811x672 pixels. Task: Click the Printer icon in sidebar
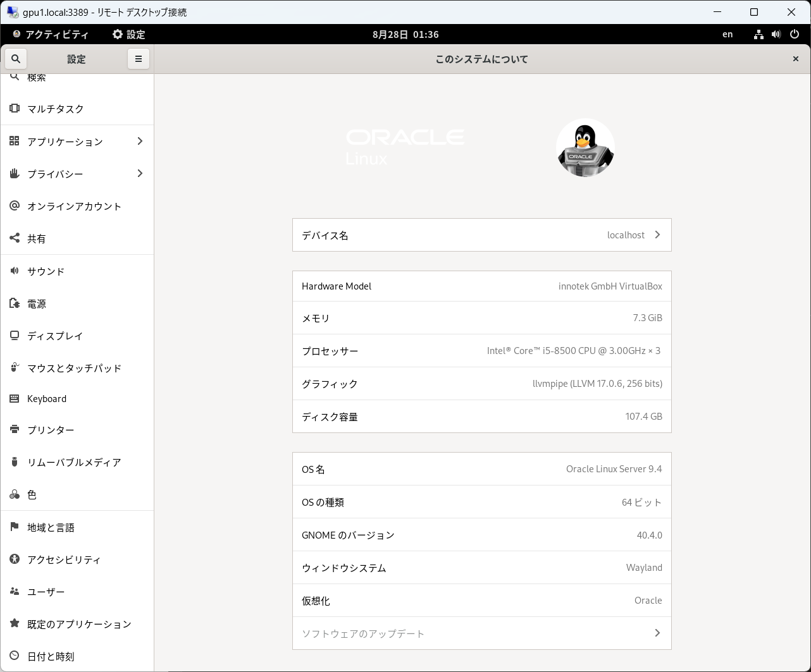15,429
